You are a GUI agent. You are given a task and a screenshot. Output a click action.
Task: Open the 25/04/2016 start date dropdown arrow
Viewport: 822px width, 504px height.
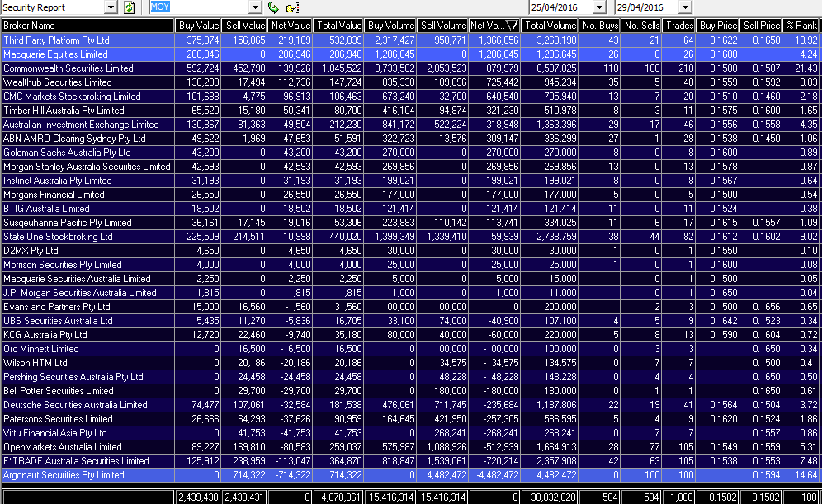599,7
